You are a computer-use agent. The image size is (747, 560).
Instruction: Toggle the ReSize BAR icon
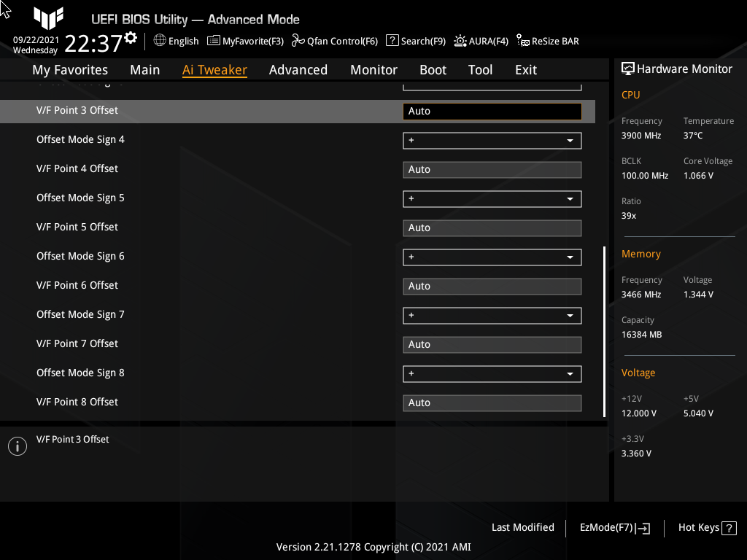522,41
